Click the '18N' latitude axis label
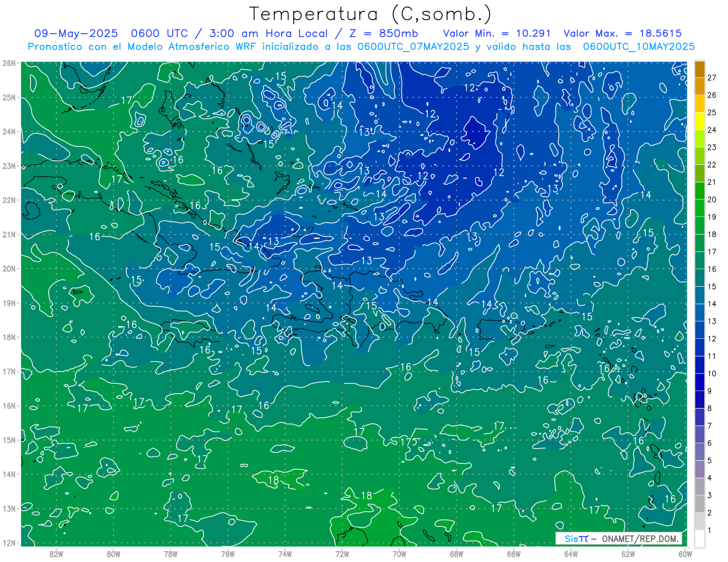This screenshot has height=562, width=728. coord(9,337)
